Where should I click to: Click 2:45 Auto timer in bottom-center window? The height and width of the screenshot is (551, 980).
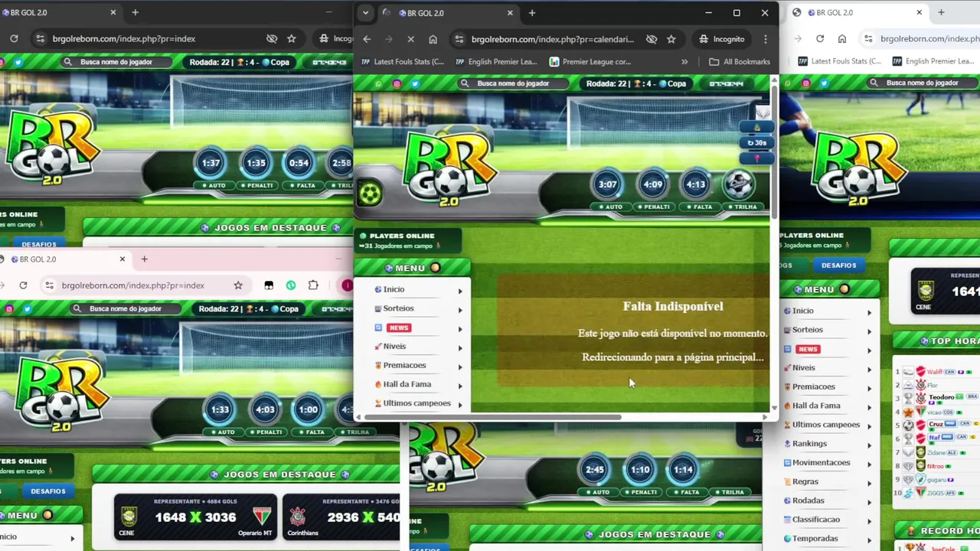click(595, 470)
